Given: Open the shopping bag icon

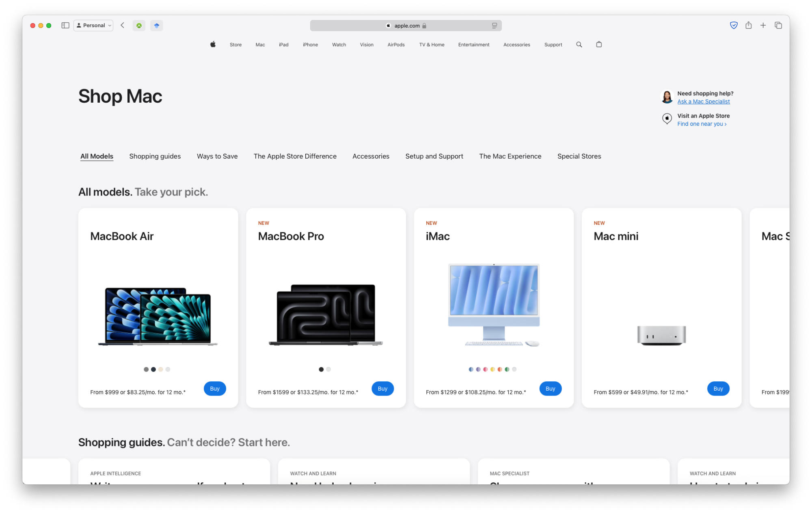Looking at the screenshot, I should tap(599, 44).
